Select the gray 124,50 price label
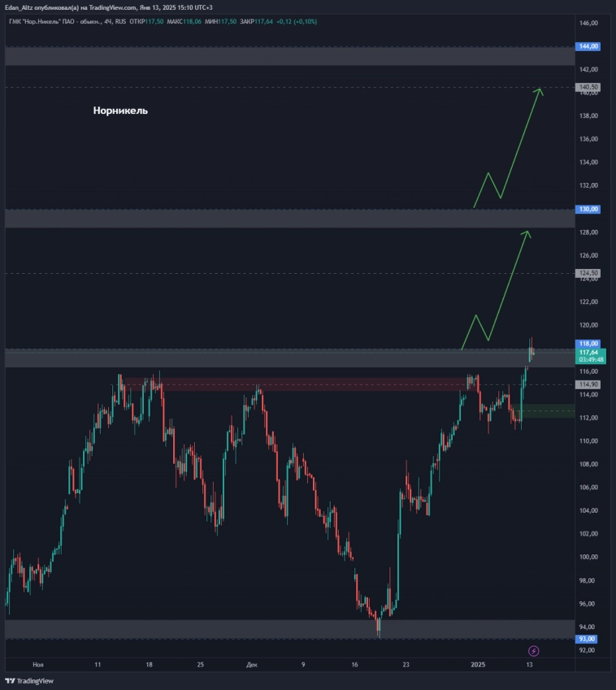Viewport: 616px width, 690px height. pos(588,273)
